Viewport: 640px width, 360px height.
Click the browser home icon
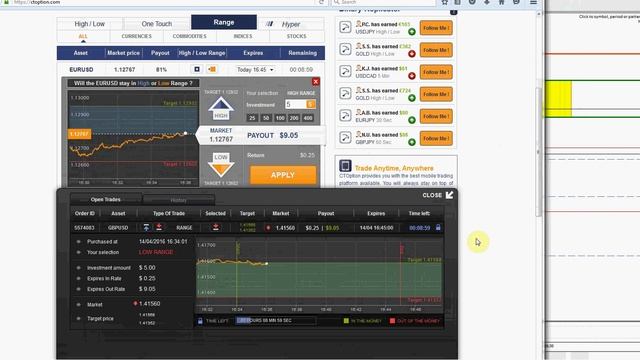coord(502,2)
